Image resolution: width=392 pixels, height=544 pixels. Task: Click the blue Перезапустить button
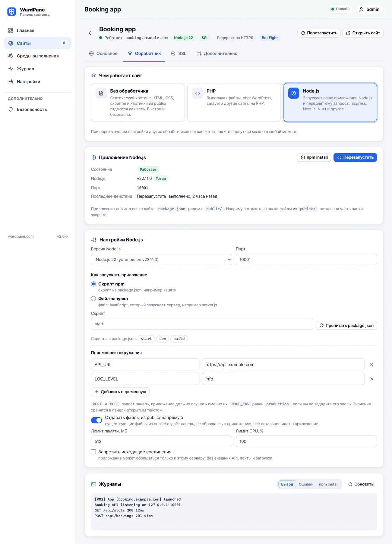point(355,157)
